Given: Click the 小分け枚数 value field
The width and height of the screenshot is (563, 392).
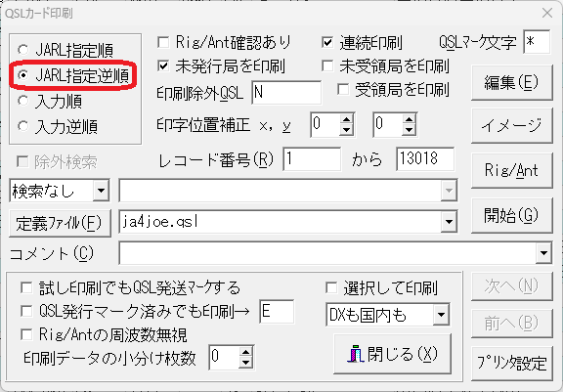Looking at the screenshot, I should [224, 357].
